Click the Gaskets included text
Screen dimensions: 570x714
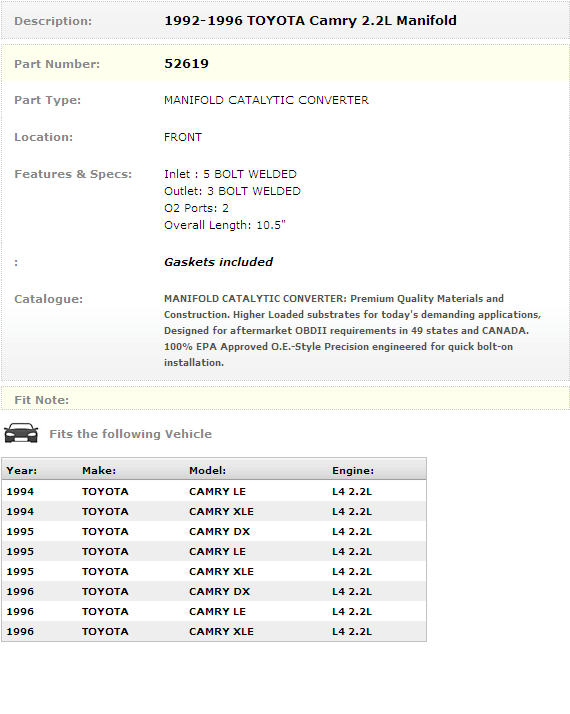pyautogui.click(x=219, y=262)
